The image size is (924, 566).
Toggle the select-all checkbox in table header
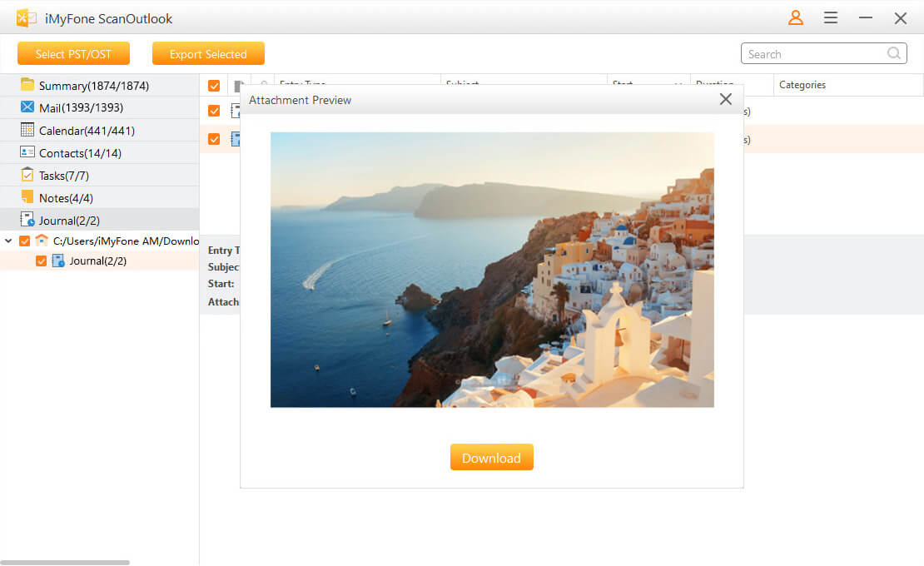click(x=214, y=86)
